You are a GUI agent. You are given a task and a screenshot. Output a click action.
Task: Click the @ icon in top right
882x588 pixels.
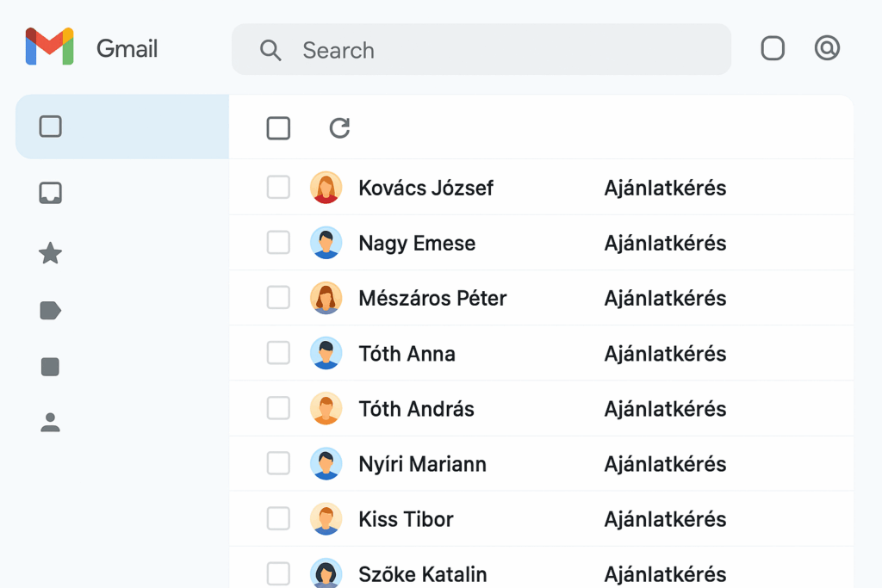(827, 47)
